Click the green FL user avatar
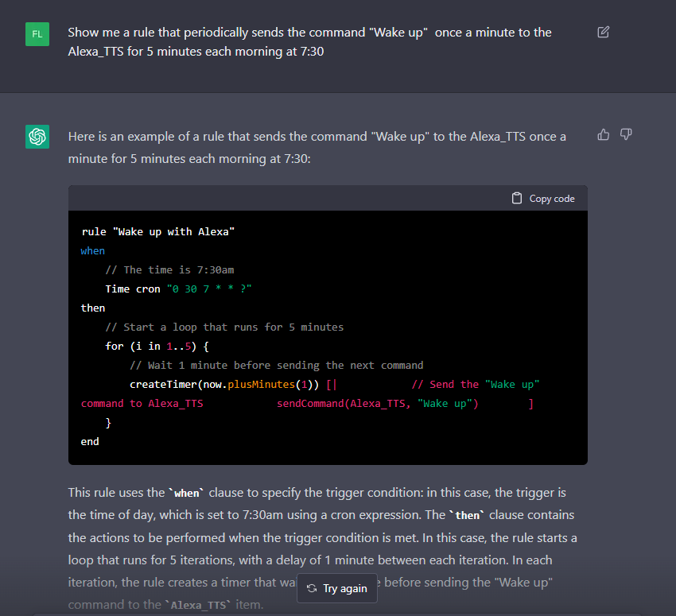 click(x=37, y=34)
